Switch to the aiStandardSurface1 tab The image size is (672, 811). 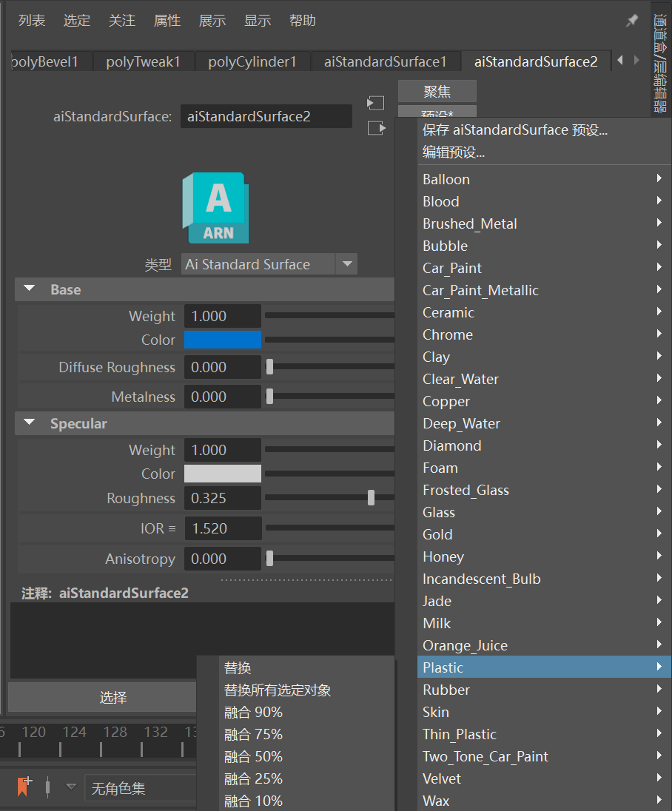(386, 61)
